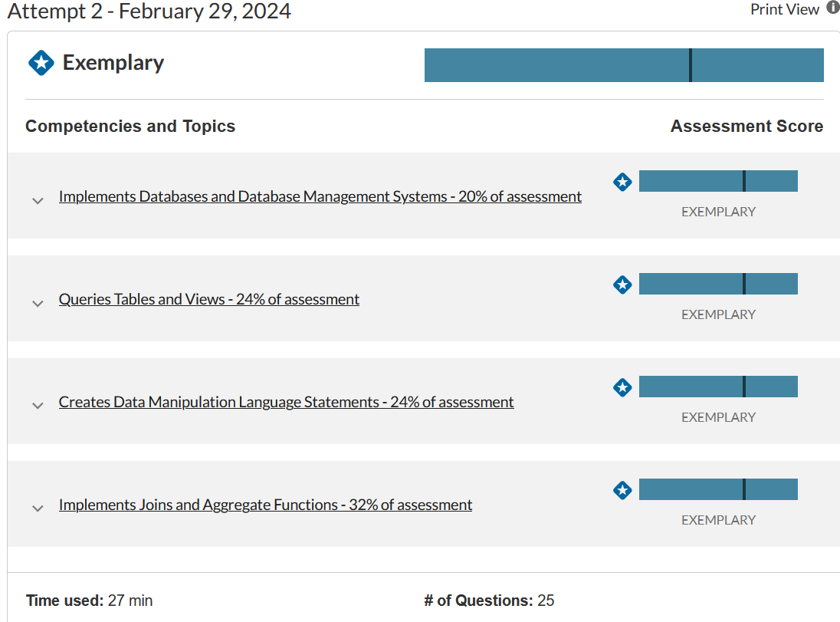
Task: Open Implements Databases and Database Management Systems link
Action: point(320,196)
